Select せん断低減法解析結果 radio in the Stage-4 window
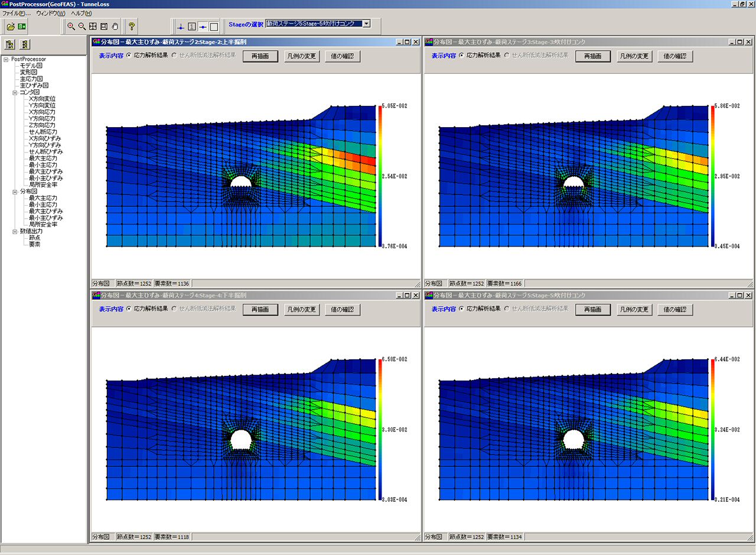The image size is (756, 555). [x=174, y=309]
